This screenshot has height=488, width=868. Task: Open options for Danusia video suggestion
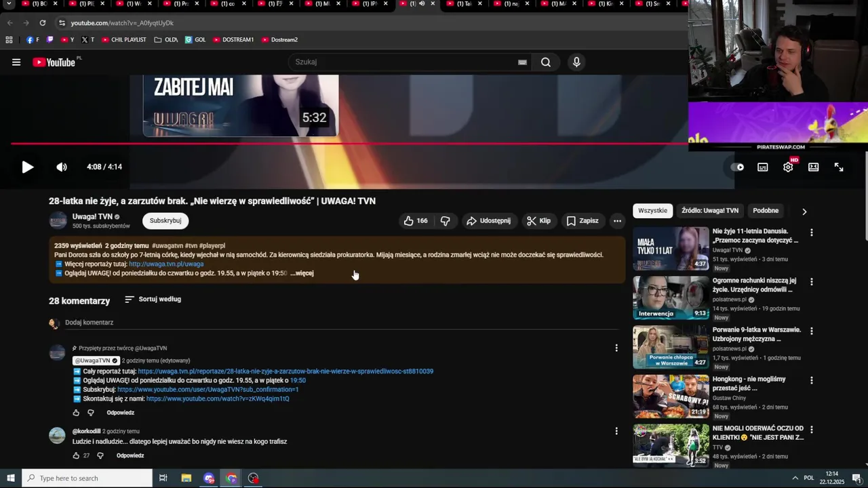(812, 232)
